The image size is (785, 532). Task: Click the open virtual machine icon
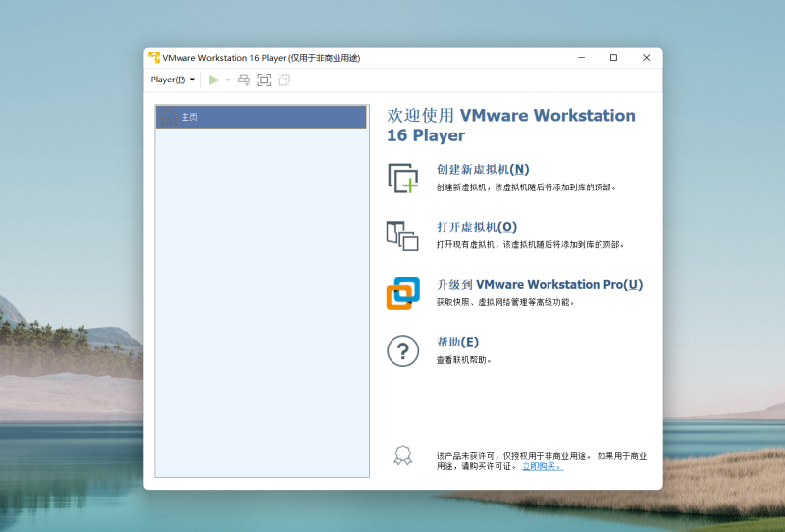402,236
